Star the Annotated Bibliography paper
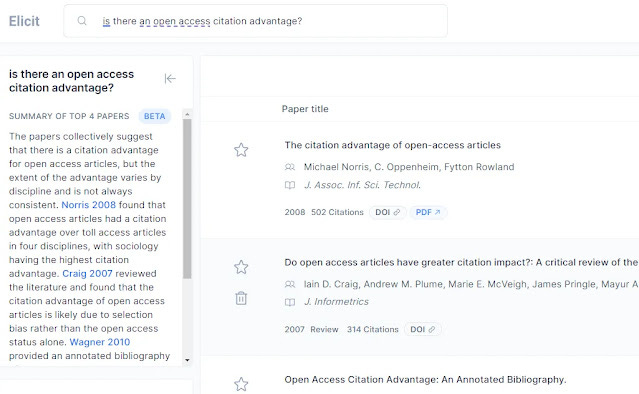 coord(241,384)
